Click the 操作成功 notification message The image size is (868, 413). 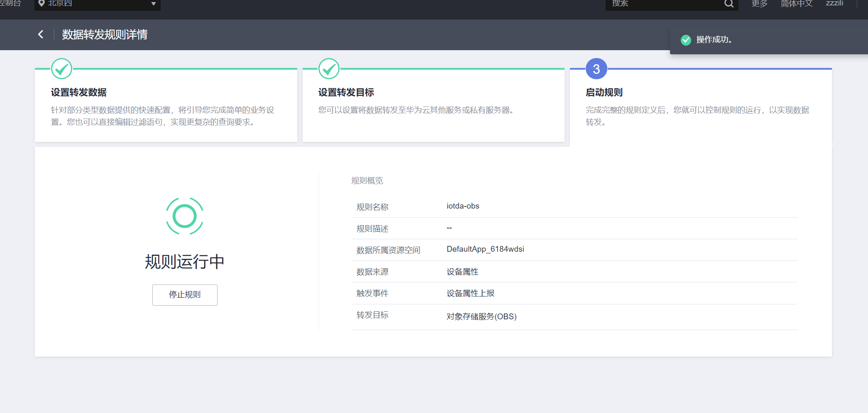coord(714,40)
